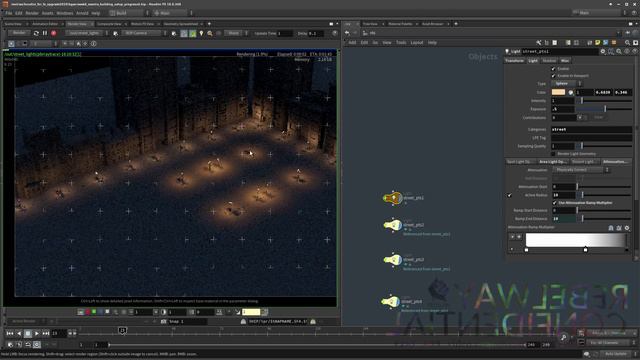Image resolution: width=640 pixels, height=360 pixels.
Task: Open the light Type dropdown
Action: click(x=567, y=84)
